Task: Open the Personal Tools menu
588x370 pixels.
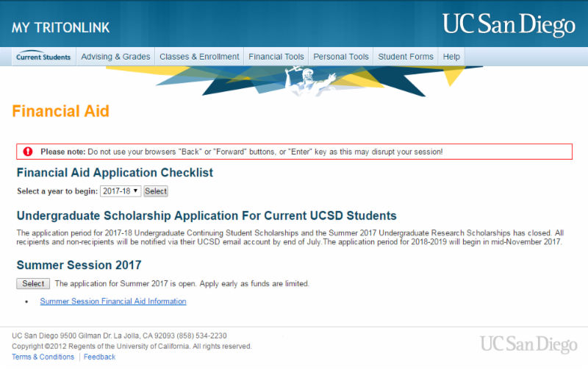Action: (x=341, y=57)
